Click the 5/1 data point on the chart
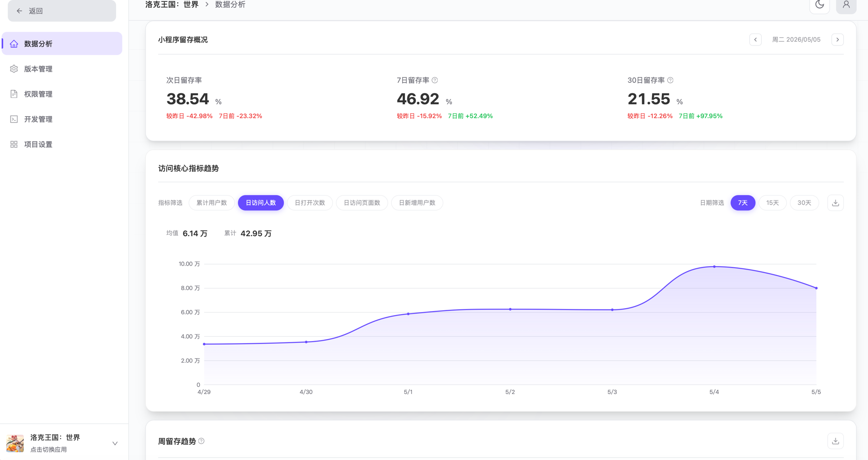This screenshot has width=868, height=460. [408, 314]
